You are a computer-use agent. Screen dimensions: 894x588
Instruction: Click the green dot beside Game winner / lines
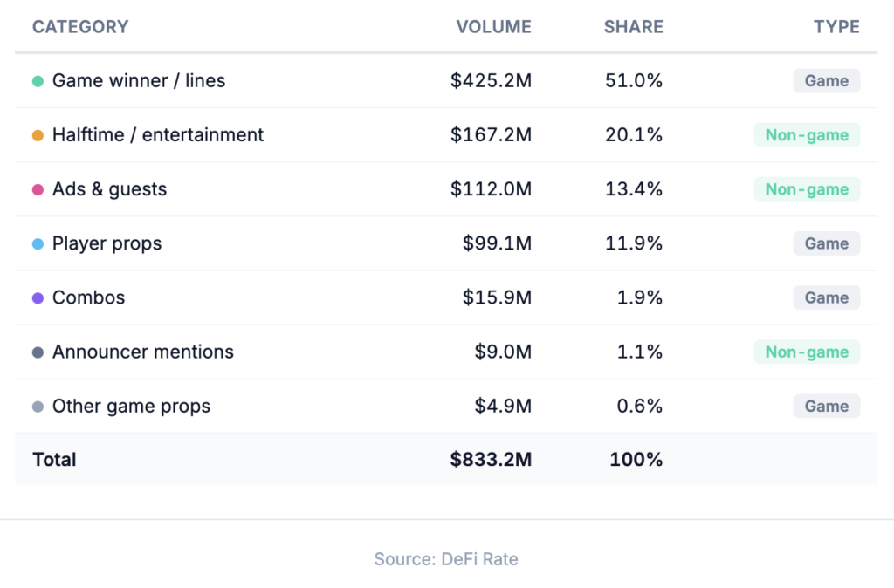(38, 81)
